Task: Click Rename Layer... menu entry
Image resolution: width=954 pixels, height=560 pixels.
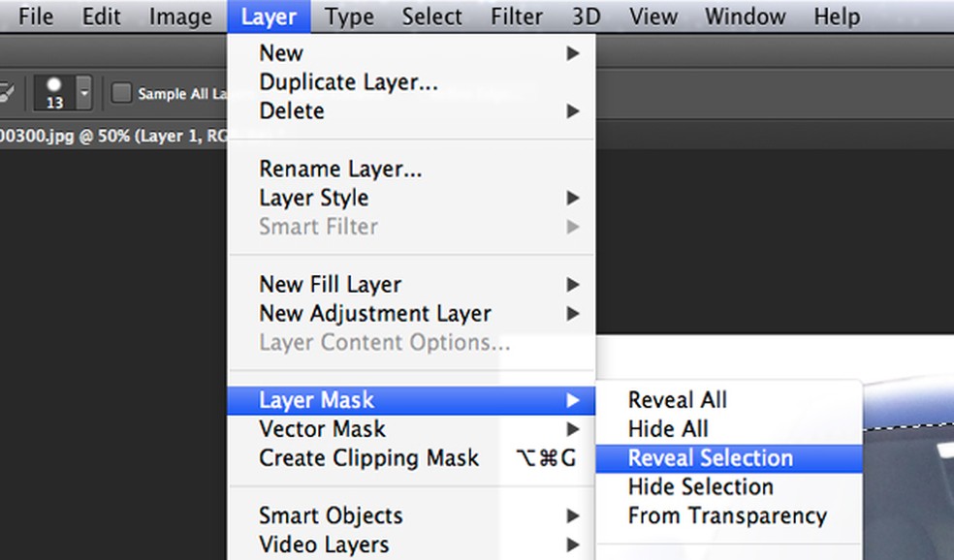Action: tap(340, 169)
